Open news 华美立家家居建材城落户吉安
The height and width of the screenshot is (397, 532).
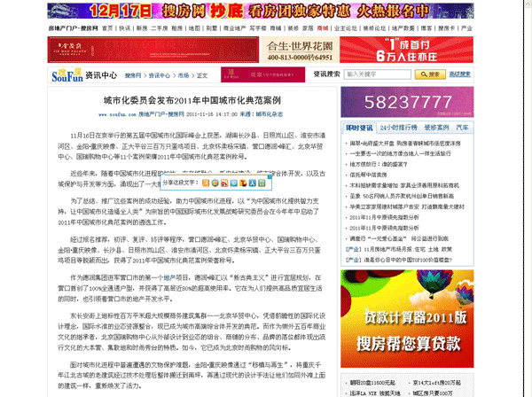[407, 206]
